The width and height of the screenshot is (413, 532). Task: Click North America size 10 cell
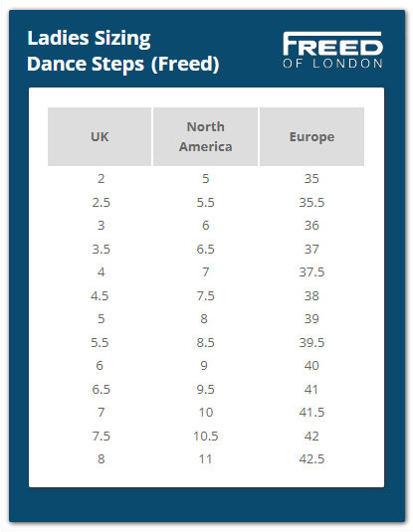pyautogui.click(x=205, y=413)
